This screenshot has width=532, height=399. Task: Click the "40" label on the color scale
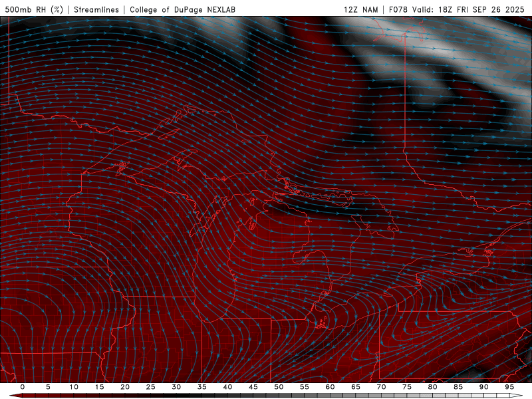point(227,387)
